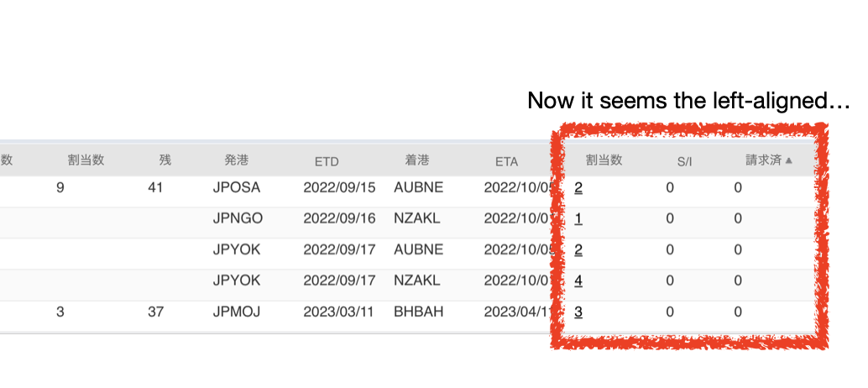This screenshot has width=868, height=388.
Task: Click the 残 column header
Action: point(165,160)
